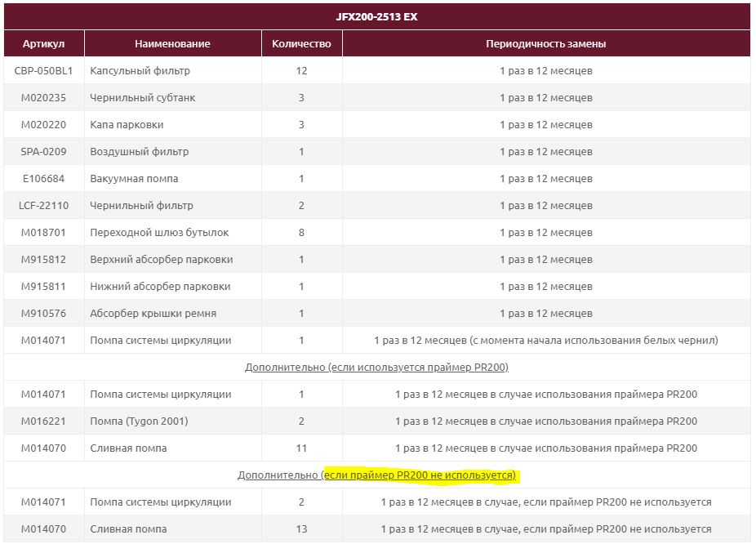756x553 pixels.
Task: Select article code LCF-22110
Action: coord(43,206)
